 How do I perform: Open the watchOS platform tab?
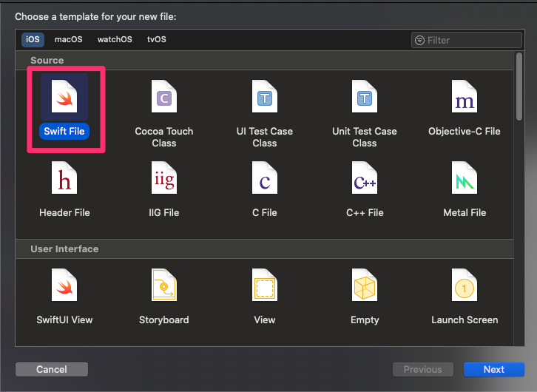115,39
